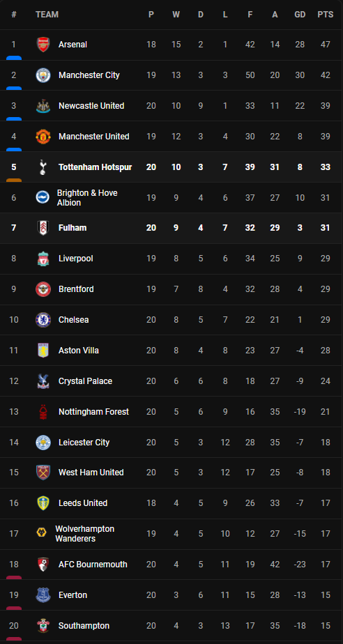This screenshot has height=644, width=343.
Task: Click the Newcastle United crest icon
Action: (x=43, y=106)
